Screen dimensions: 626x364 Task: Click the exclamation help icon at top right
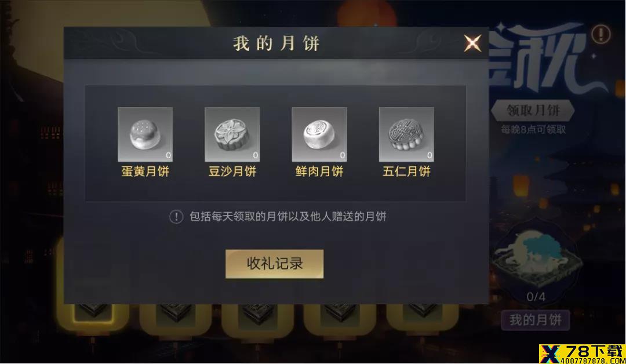(600, 34)
